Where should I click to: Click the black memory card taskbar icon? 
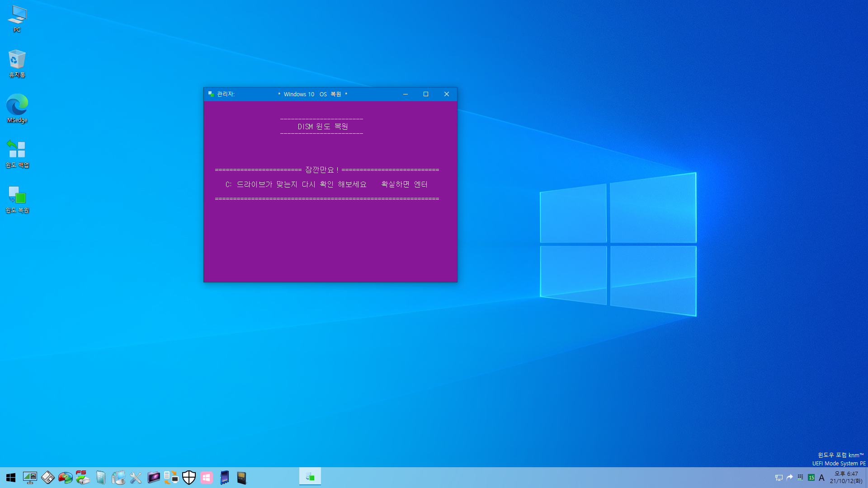point(242,478)
